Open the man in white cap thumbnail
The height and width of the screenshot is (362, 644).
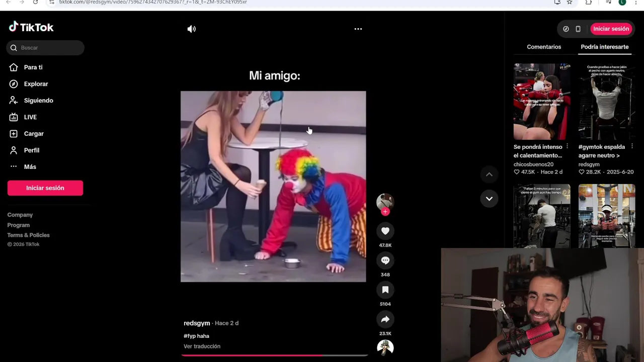pos(607,216)
